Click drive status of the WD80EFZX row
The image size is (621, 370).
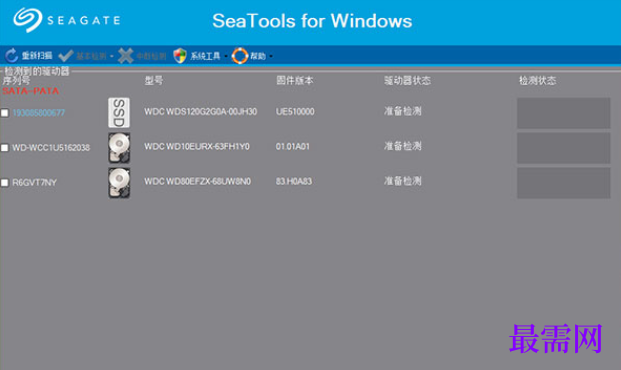(x=402, y=181)
